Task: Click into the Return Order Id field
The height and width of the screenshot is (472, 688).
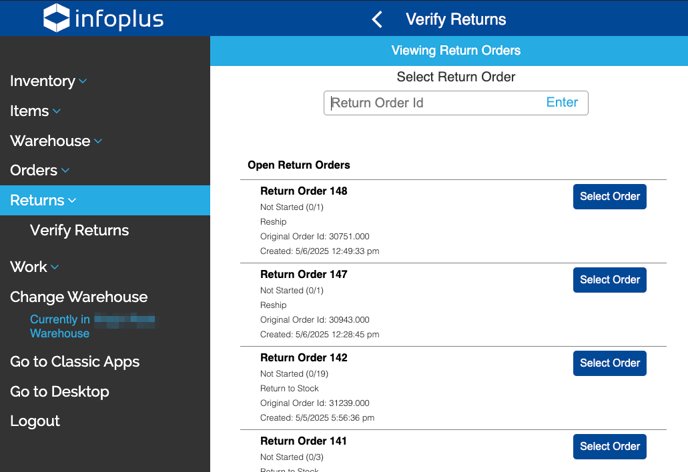Action: click(434, 103)
